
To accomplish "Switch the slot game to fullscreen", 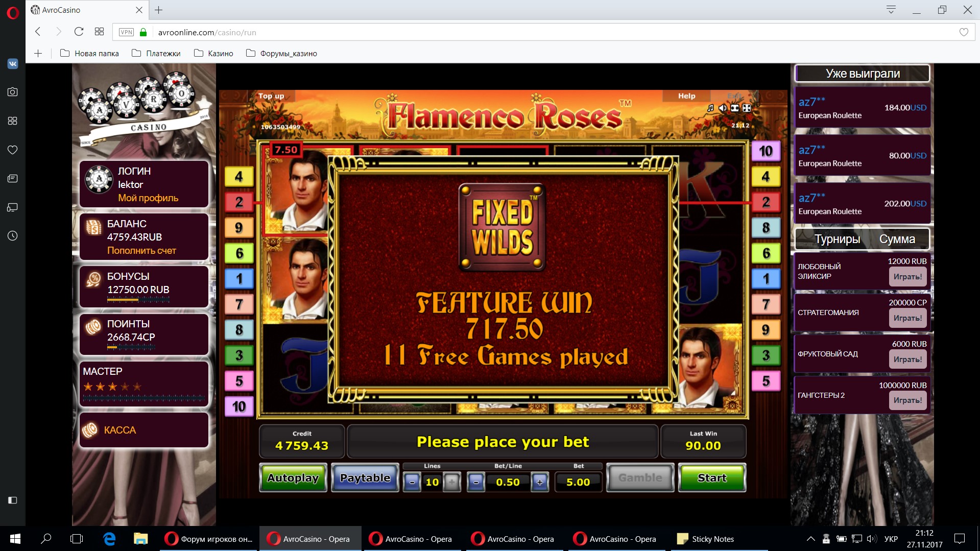I will [747, 108].
